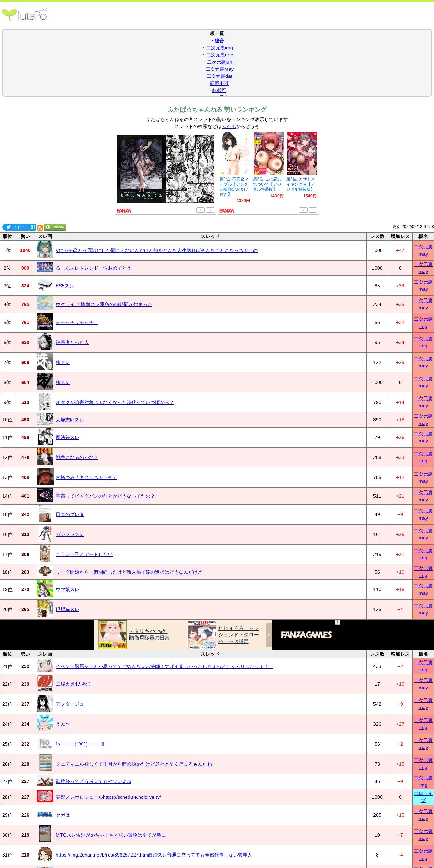Open the 日本のグレタ thread
The width and height of the screenshot is (434, 868).
[70, 514]
